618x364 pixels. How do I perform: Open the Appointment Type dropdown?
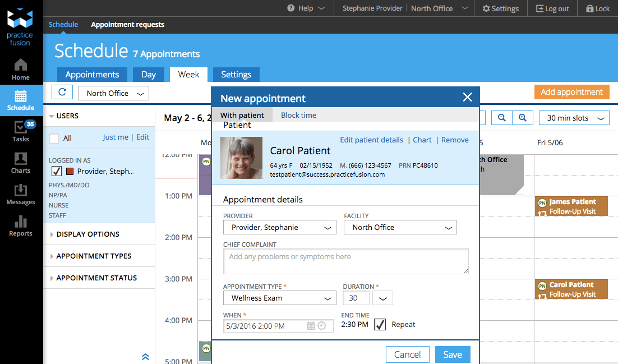point(280,298)
